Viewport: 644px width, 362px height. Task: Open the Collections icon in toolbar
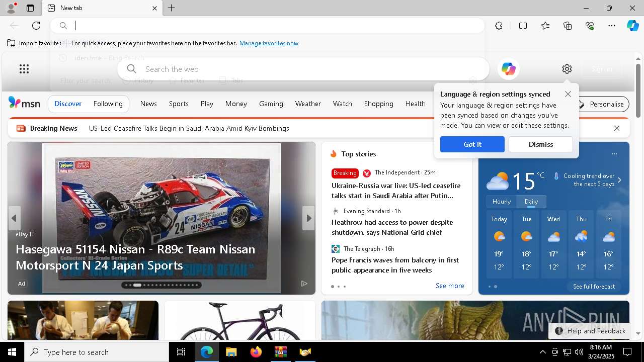click(568, 26)
